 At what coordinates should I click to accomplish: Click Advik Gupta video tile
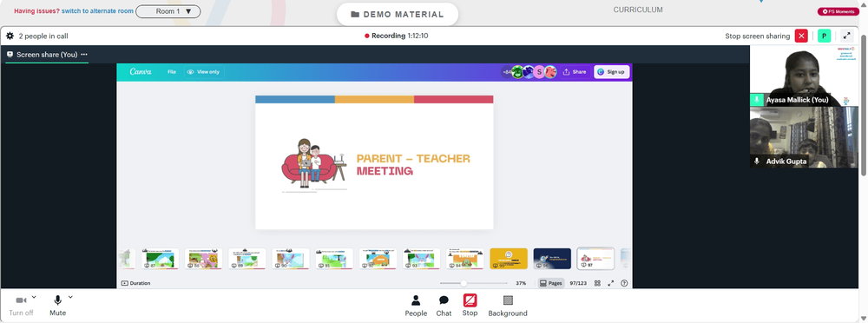point(804,137)
